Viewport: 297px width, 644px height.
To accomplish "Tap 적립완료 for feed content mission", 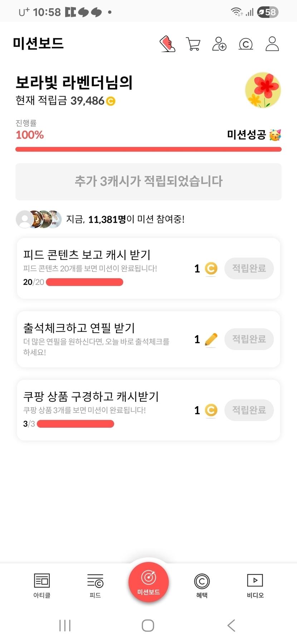I will [249, 268].
